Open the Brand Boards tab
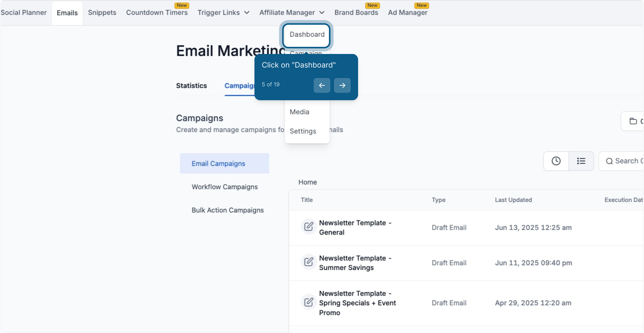 point(356,13)
